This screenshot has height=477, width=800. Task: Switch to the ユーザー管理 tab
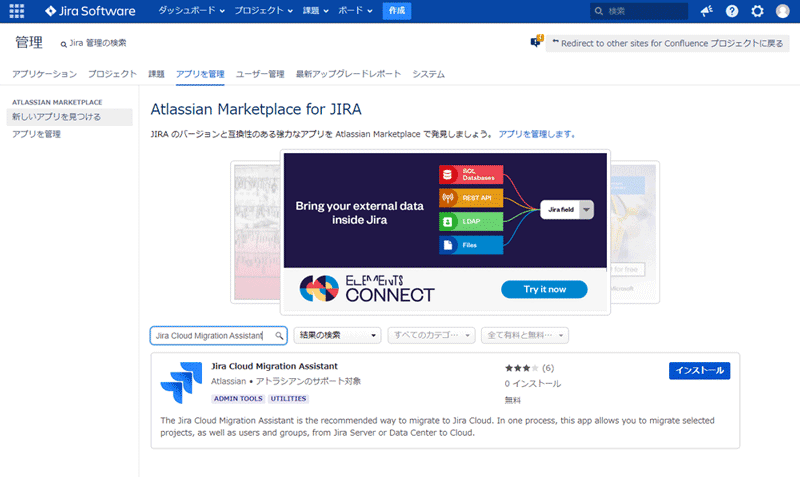(260, 74)
